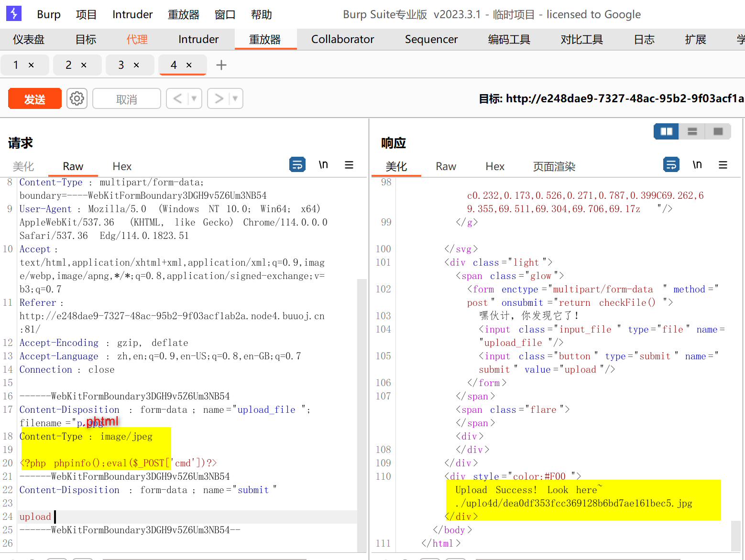Click the 取消 cancel button
The height and width of the screenshot is (560, 745).
pos(127,99)
